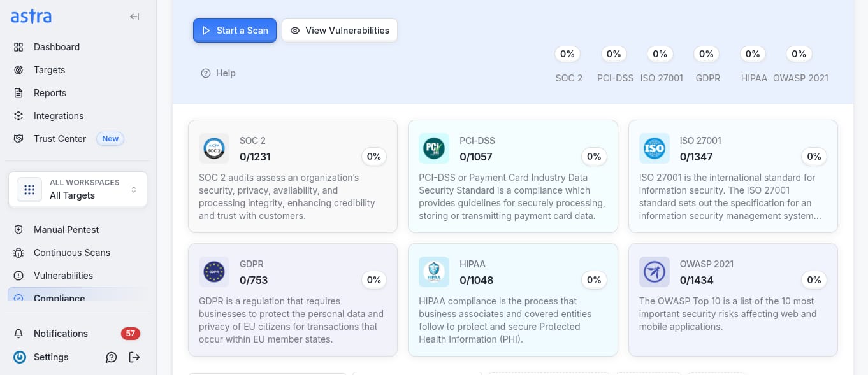
Task: Click the Compliance check icon
Action: 19,297
